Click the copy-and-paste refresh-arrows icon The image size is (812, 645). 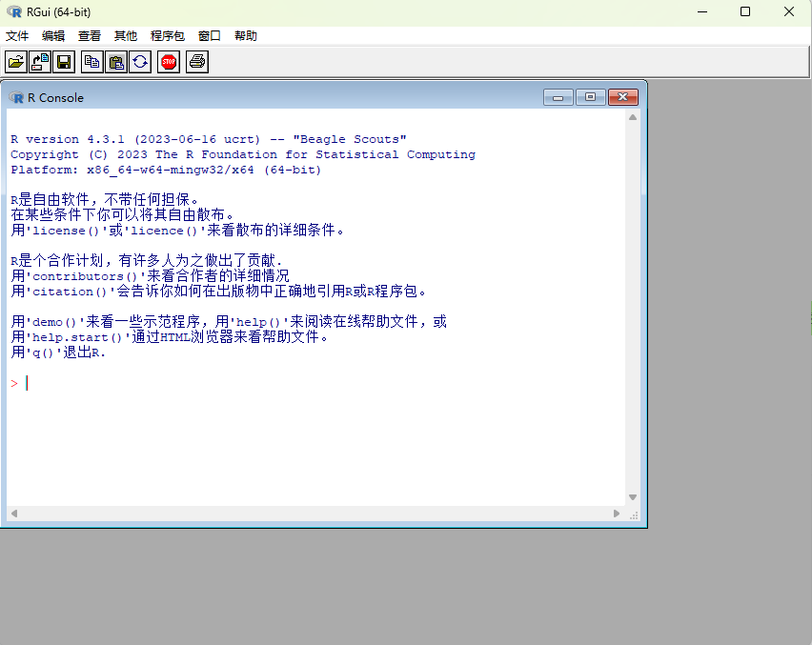tap(140, 62)
